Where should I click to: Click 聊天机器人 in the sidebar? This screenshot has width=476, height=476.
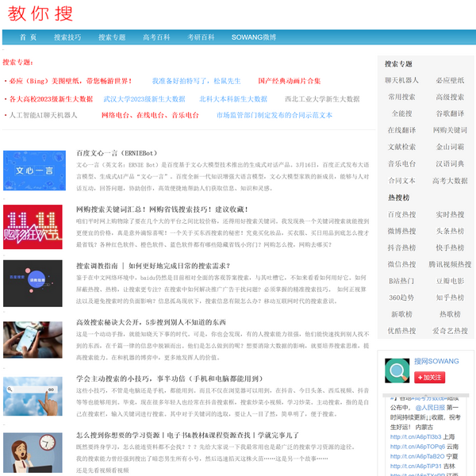401,80
